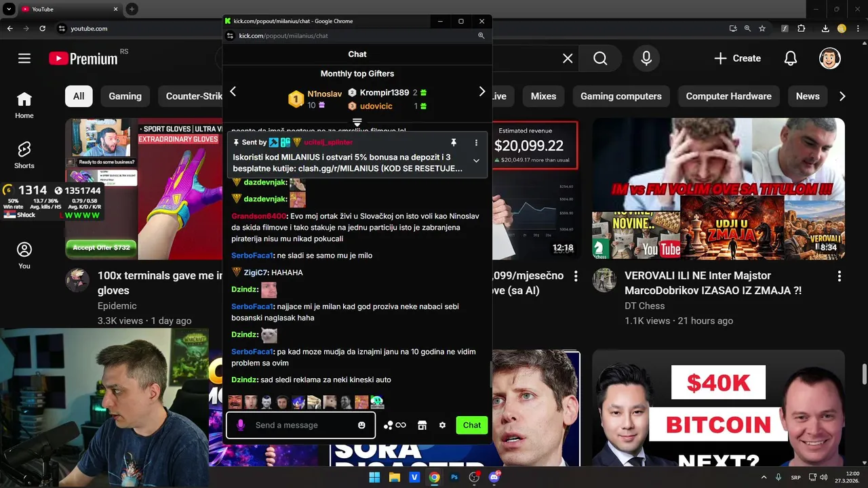Open Kick chat settings gear
The height and width of the screenshot is (488, 868).
tap(442, 425)
